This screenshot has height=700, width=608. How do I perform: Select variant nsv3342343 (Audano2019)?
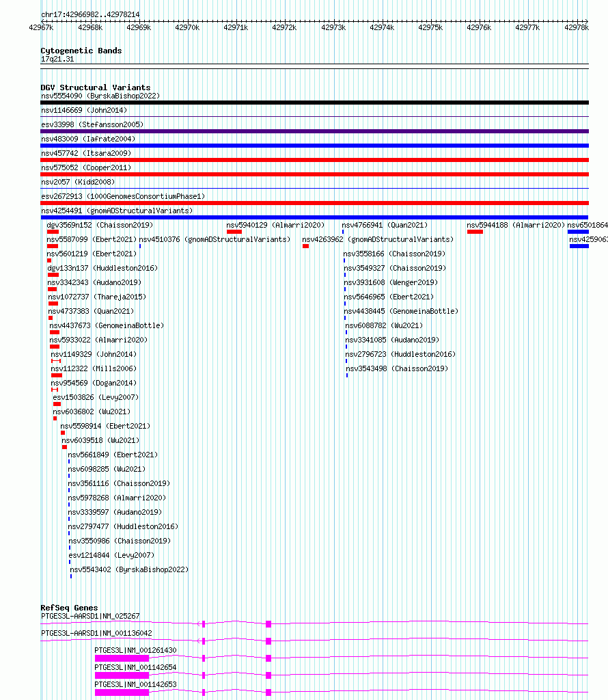pos(94,282)
